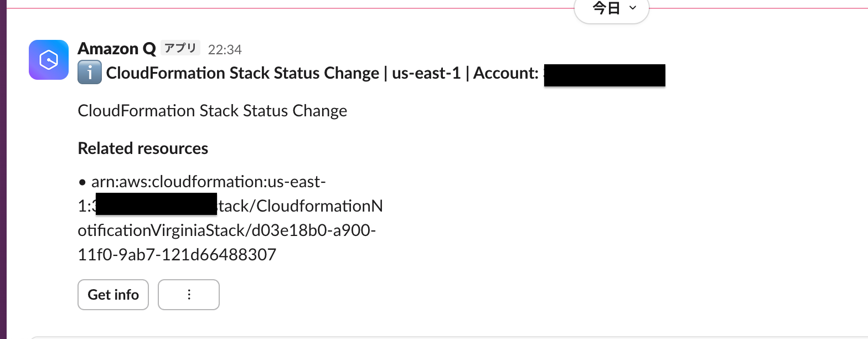
Task: Click the plain CloudFormation Stack Status Change body text
Action: [x=213, y=111]
